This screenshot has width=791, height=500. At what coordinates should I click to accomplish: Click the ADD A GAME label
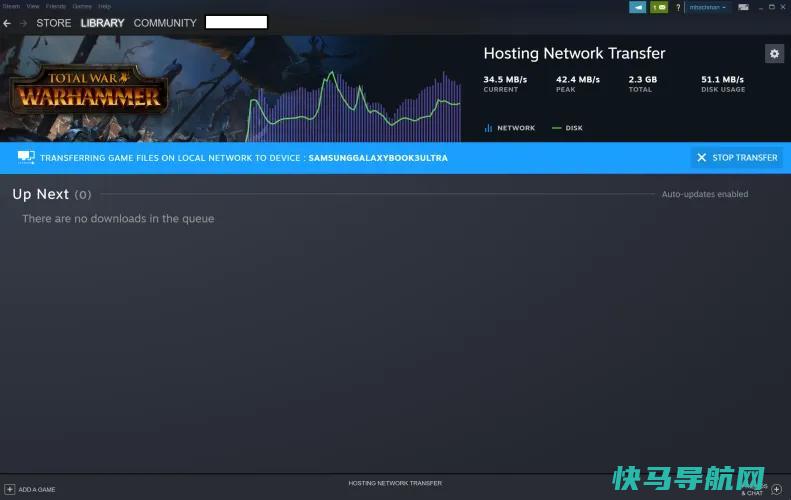[x=37, y=489]
